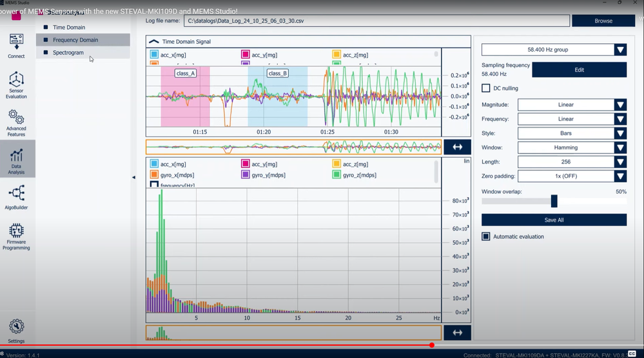The image size is (644, 358).
Task: Select Time Domain menu entry
Action: [83, 27]
